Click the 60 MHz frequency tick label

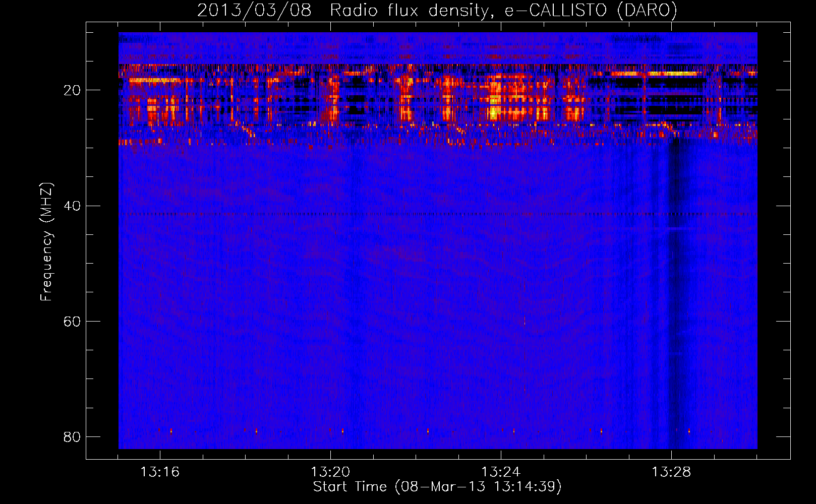pyautogui.click(x=72, y=321)
